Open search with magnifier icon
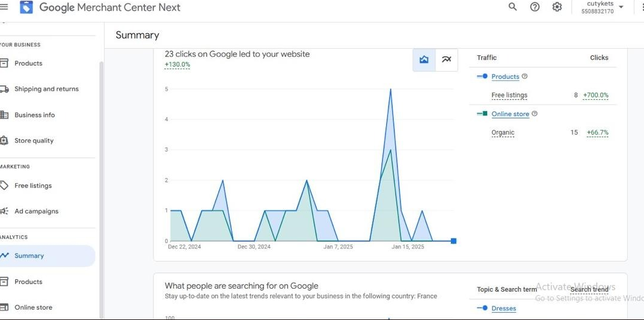Image resolution: width=644 pixels, height=320 pixels. point(512,7)
